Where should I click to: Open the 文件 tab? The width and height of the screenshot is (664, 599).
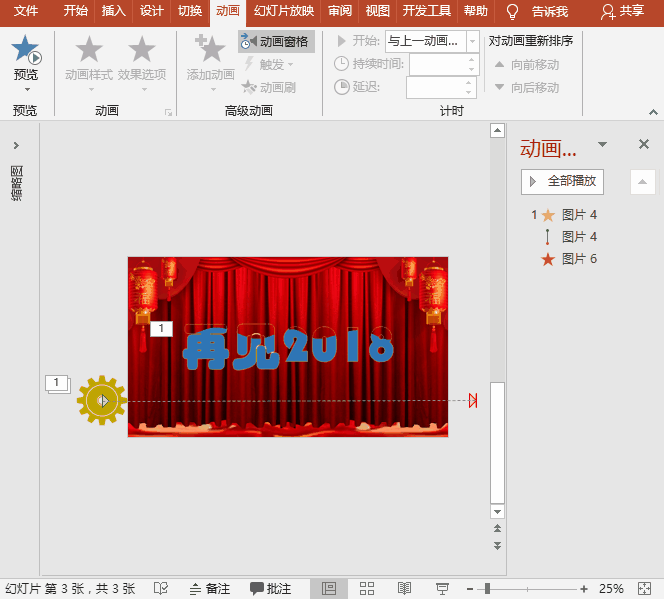pyautogui.click(x=26, y=11)
